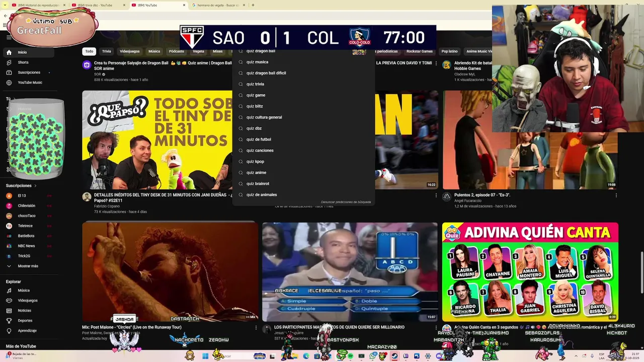Expand the Suscripciones section chevron
This screenshot has width=644, height=362.
(x=35, y=186)
